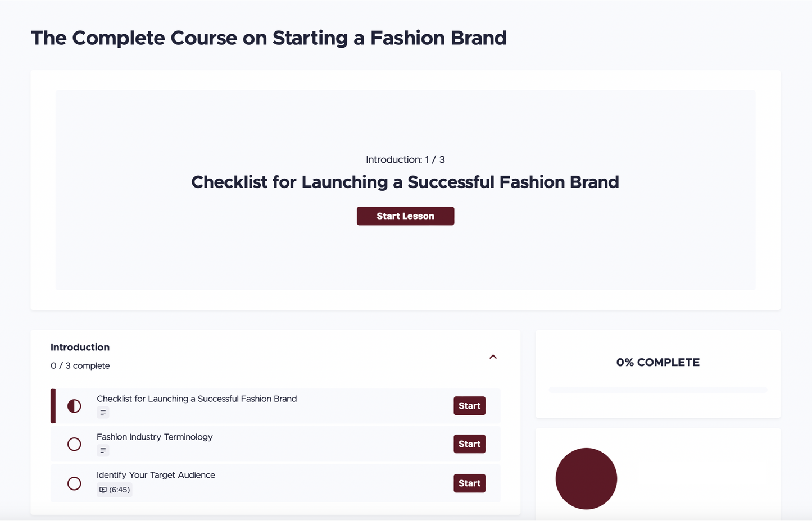The width and height of the screenshot is (812, 521).
Task: Click the course title heading
Action: [x=269, y=38]
